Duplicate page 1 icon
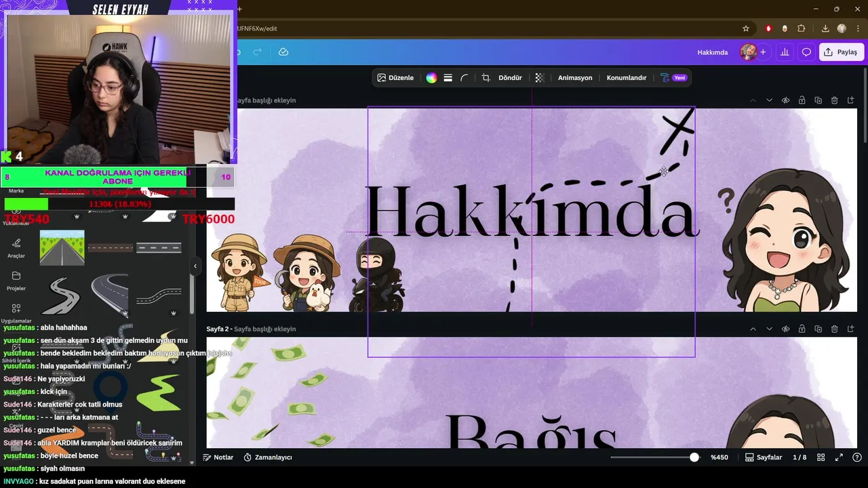 pyautogui.click(x=818, y=100)
